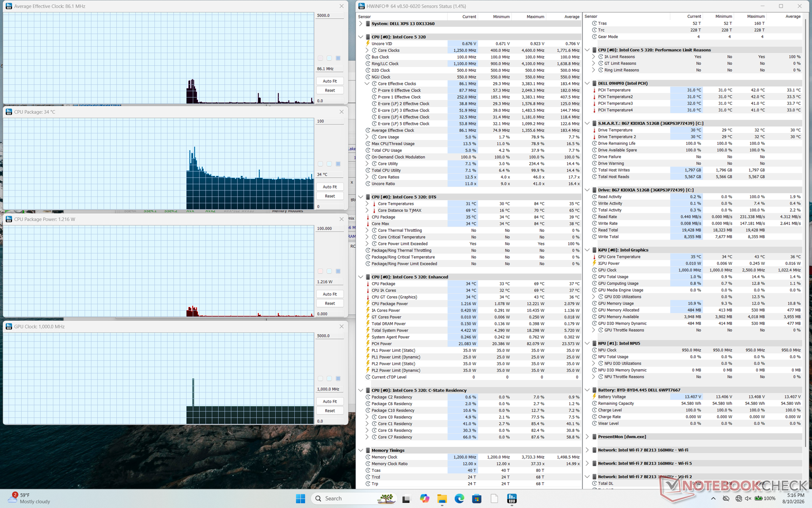
Task: Launch Copilot from the taskbar
Action: click(424, 498)
